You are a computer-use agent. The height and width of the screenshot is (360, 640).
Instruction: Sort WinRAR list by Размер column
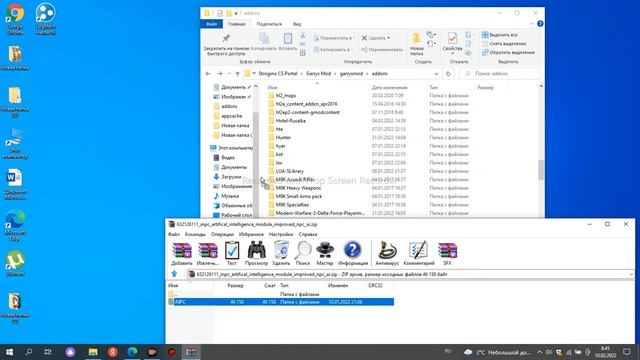tap(235, 285)
